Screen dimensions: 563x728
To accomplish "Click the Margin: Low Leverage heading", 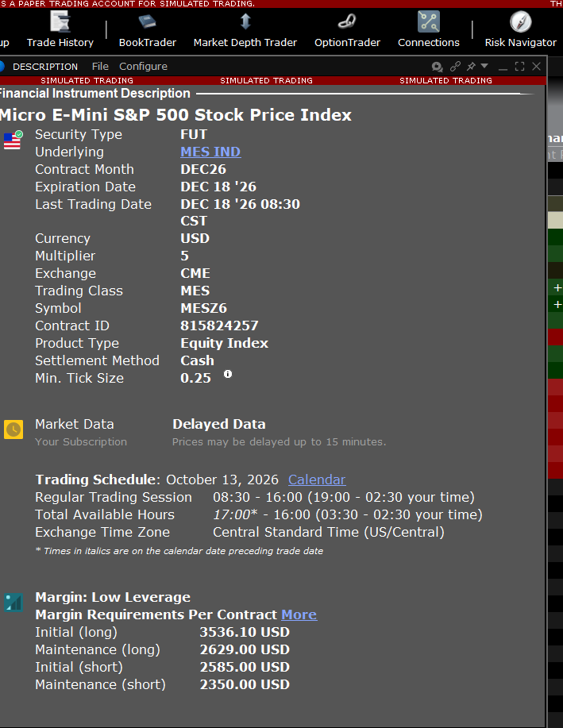I will pos(113,598).
